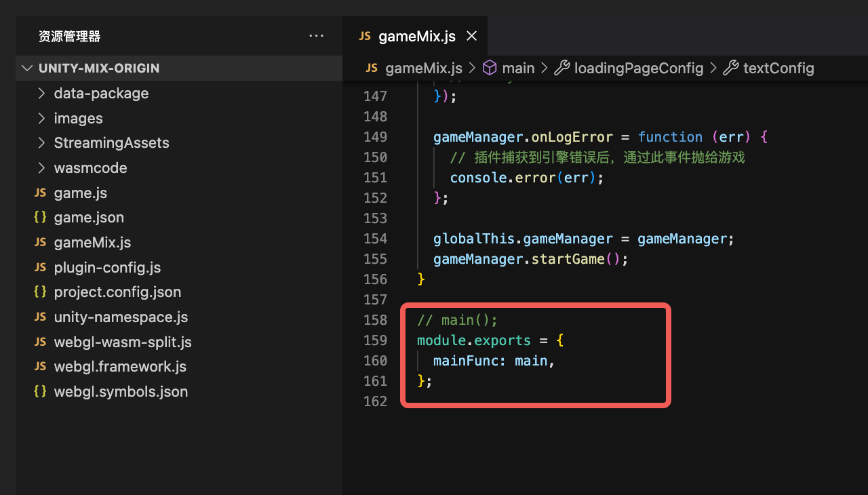Open project.config.json in the explorer
Screen dimensions: 868x495
tap(117, 292)
